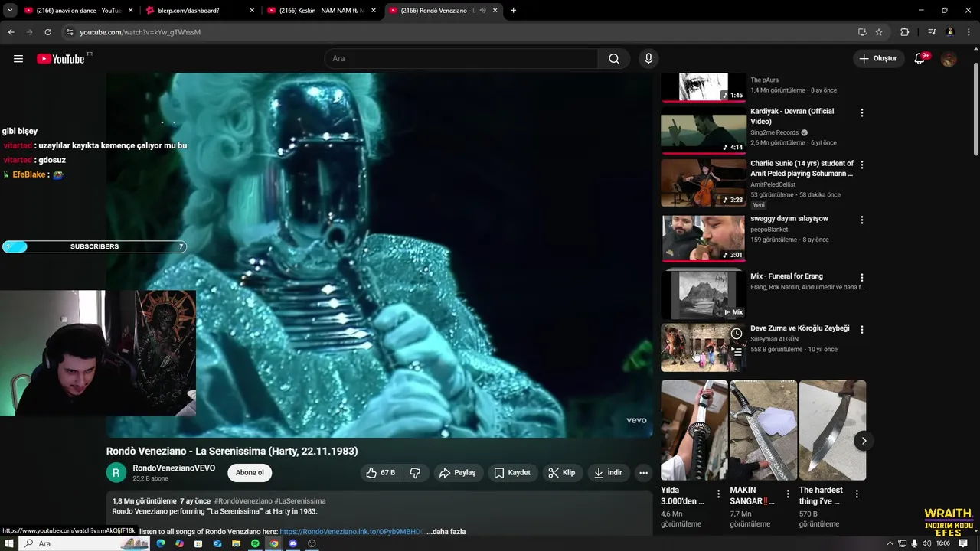The image size is (980, 551).
Task: Add Deve Zurna video to Watch Later clock
Action: pyautogui.click(x=736, y=334)
